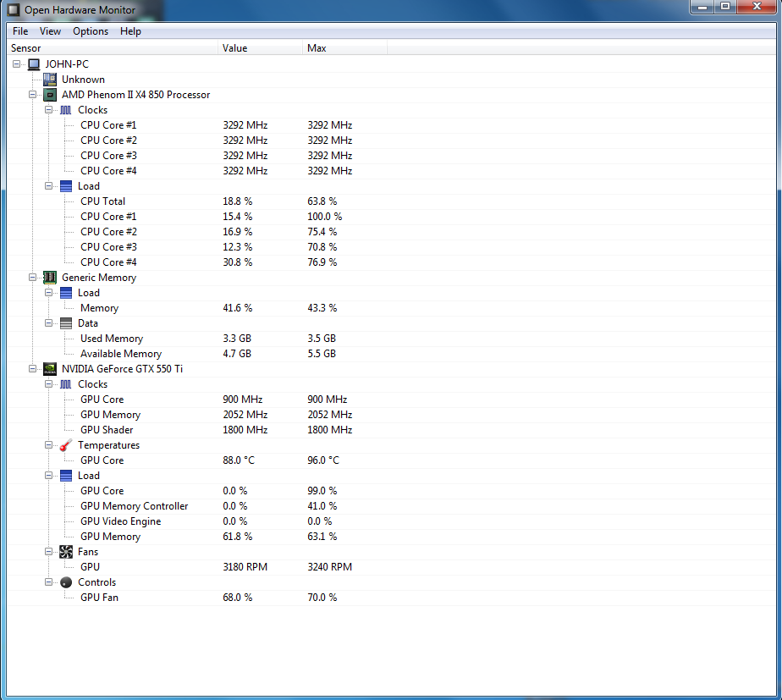Image resolution: width=782 pixels, height=700 pixels.
Task: Click the NVIDIA GeForce GTX 550 Ti icon
Action: point(50,369)
